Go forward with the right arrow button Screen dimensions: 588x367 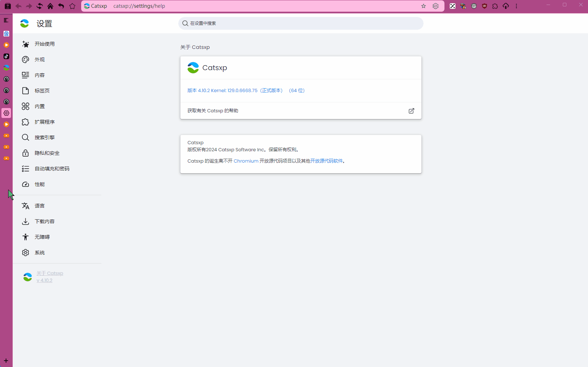(x=29, y=6)
